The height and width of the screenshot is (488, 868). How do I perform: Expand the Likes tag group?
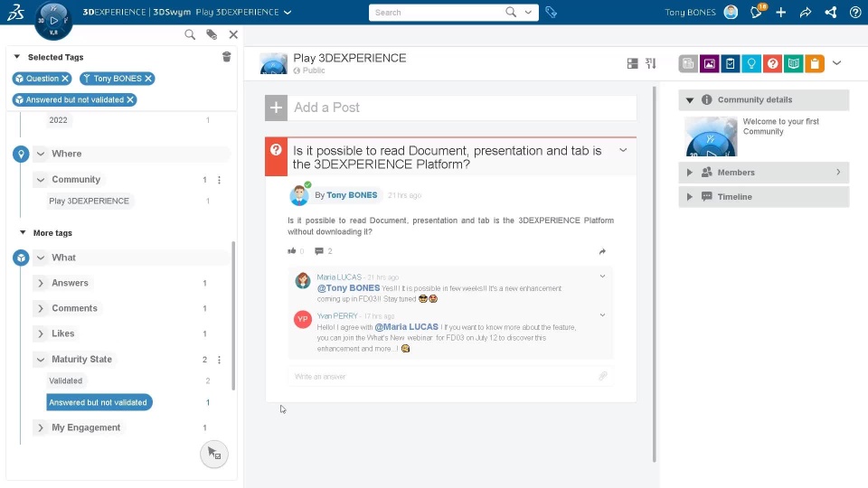(x=41, y=334)
